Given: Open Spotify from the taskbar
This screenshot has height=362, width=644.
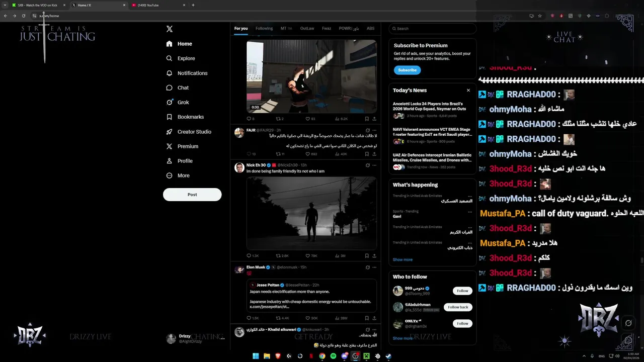Looking at the screenshot, I should coord(333,356).
